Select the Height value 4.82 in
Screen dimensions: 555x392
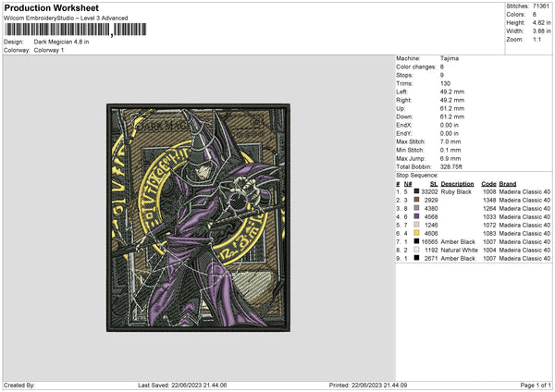tap(541, 22)
